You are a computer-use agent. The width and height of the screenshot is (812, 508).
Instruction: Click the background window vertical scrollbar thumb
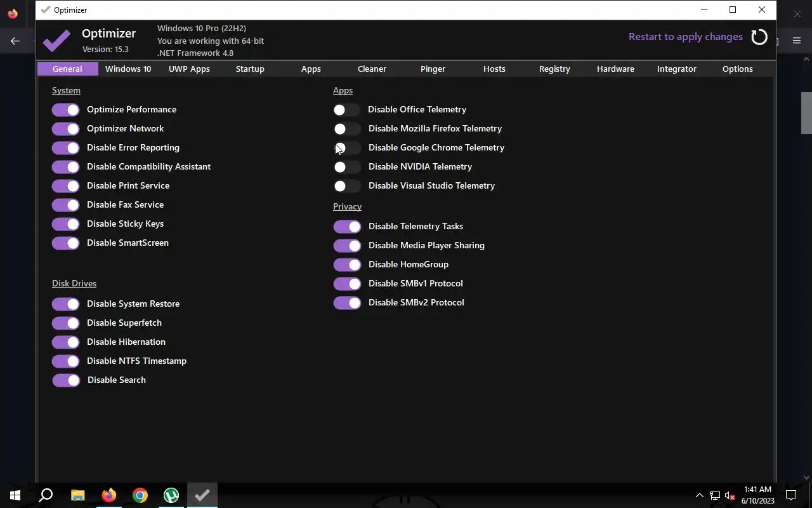tap(806, 113)
